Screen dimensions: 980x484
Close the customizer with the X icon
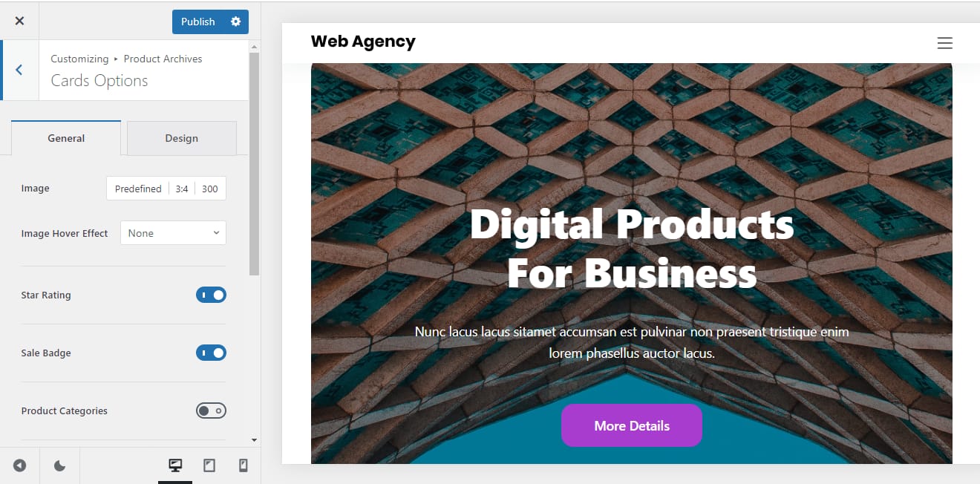(19, 21)
